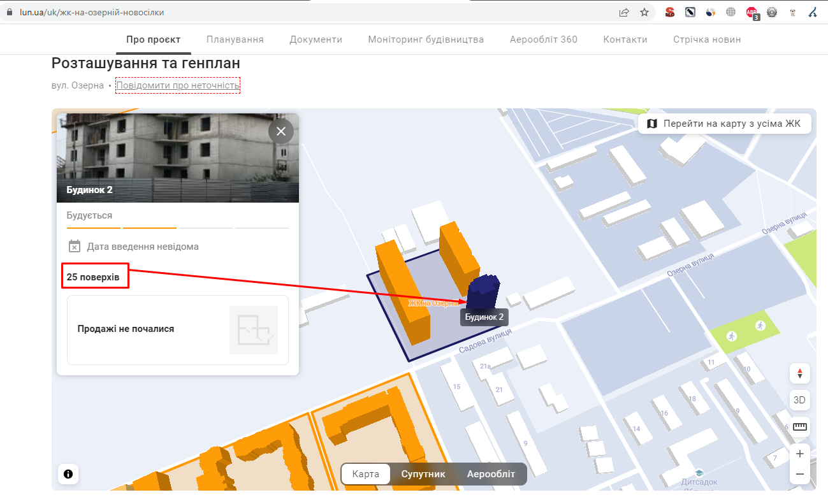
Task: Click the orange-blue circle extension icon
Action: tap(711, 12)
